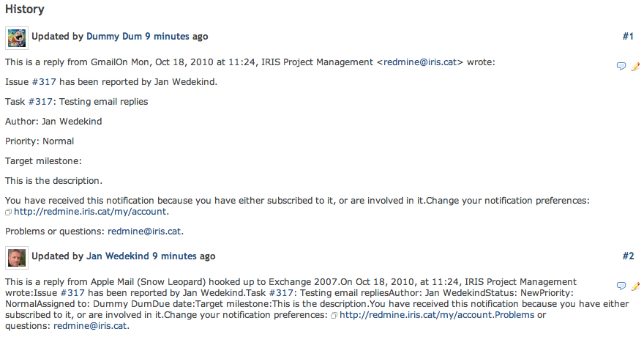Click '9 minutes' timestamp link in first update
644x337 pixels.
pos(167,37)
